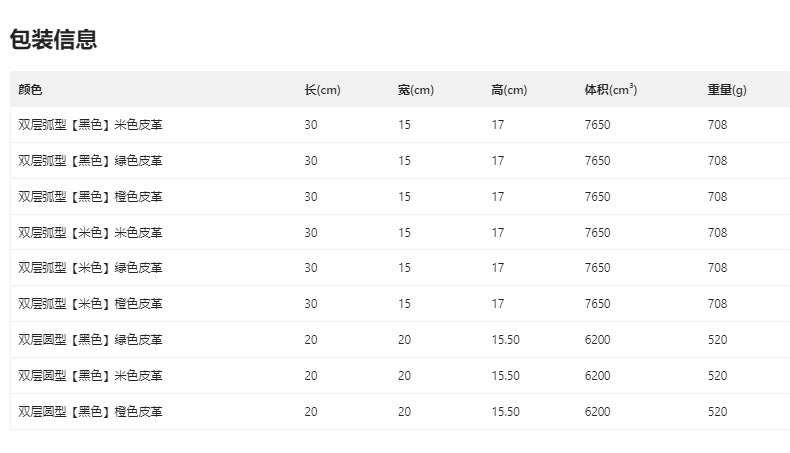Click the 颜色 column header

pos(30,90)
